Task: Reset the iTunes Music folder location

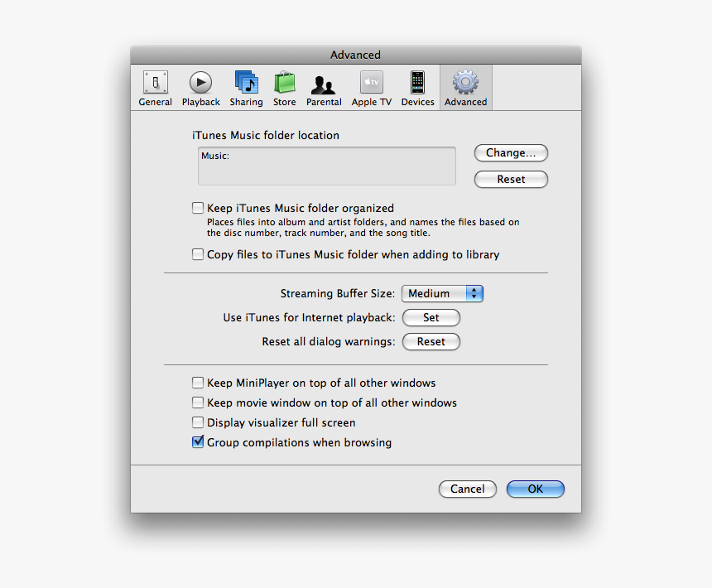Action: coord(512,180)
